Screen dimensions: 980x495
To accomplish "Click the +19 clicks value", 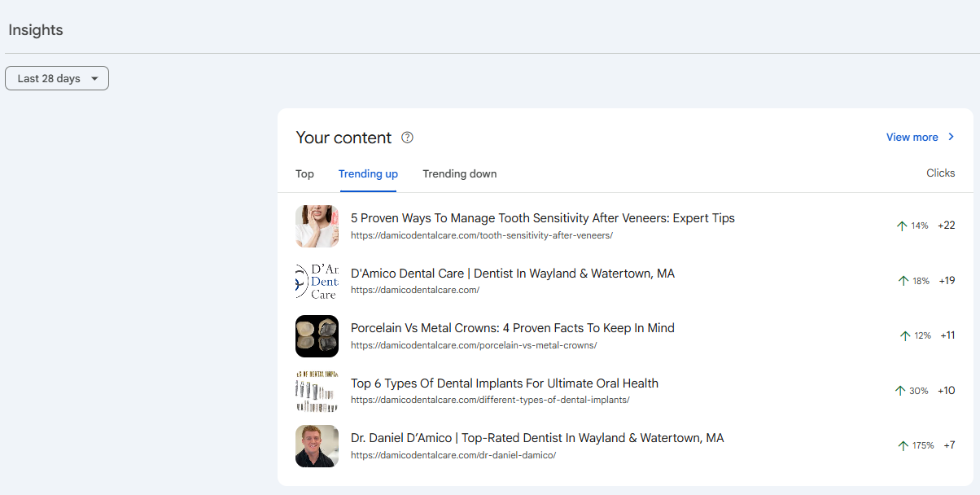I will 947,280.
